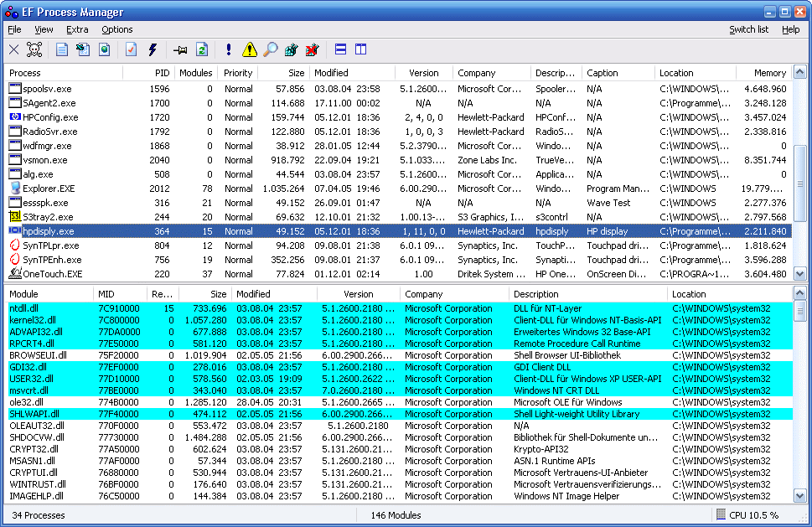
Task: Click the OneTouch.EXE process icon
Action: tap(15, 273)
